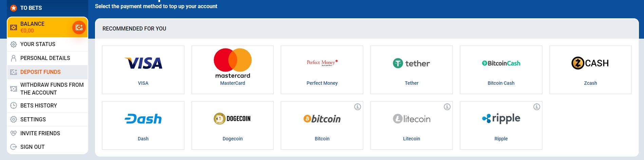Open info icon on Litecoin tile

pyautogui.click(x=447, y=107)
